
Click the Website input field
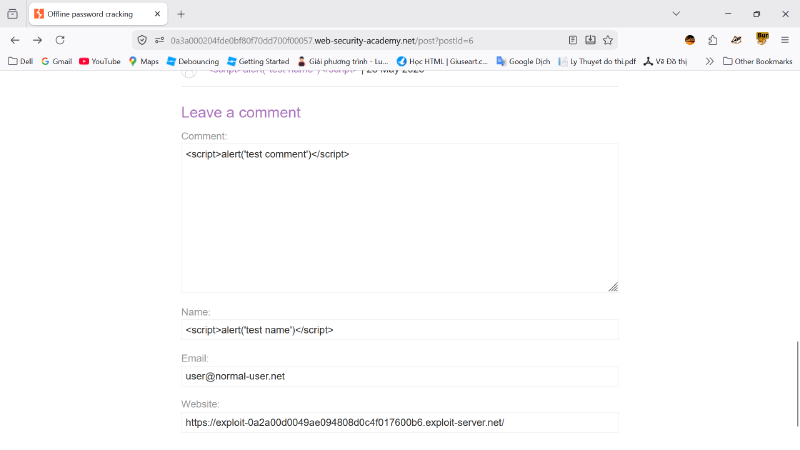pyautogui.click(x=399, y=422)
